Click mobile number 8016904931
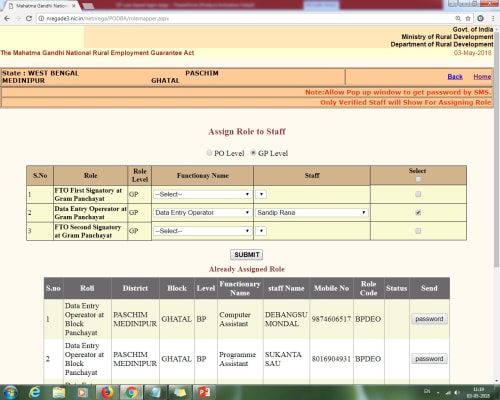 pos(331,359)
